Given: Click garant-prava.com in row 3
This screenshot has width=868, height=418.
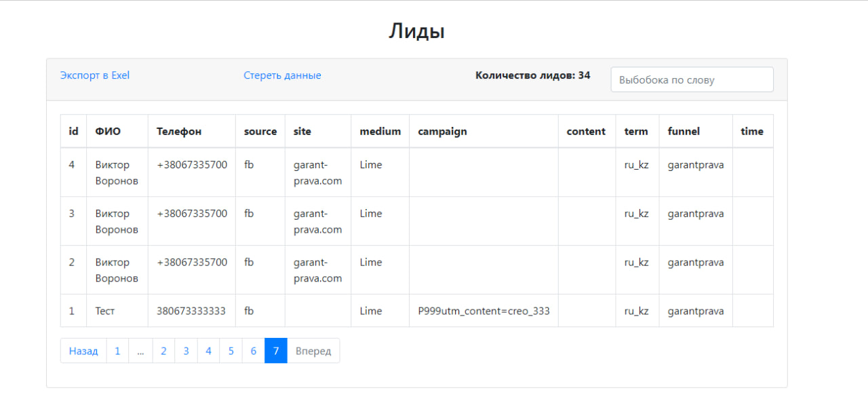Looking at the screenshot, I should pos(318,222).
